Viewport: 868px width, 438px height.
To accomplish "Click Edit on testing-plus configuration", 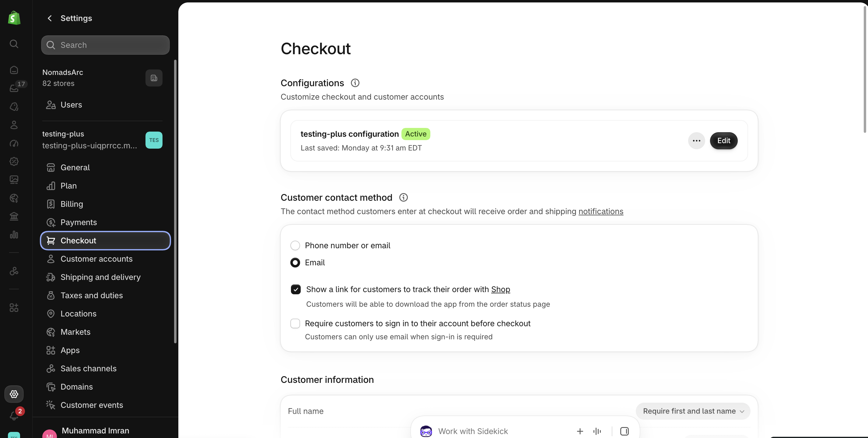I will pyautogui.click(x=723, y=141).
